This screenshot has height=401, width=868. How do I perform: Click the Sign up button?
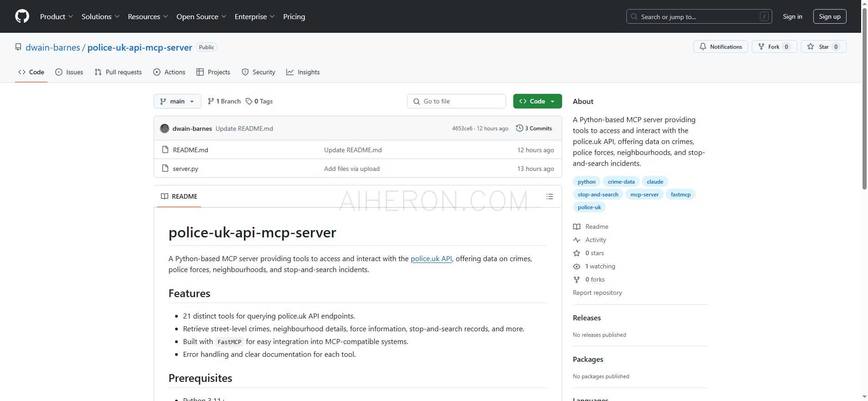830,16
